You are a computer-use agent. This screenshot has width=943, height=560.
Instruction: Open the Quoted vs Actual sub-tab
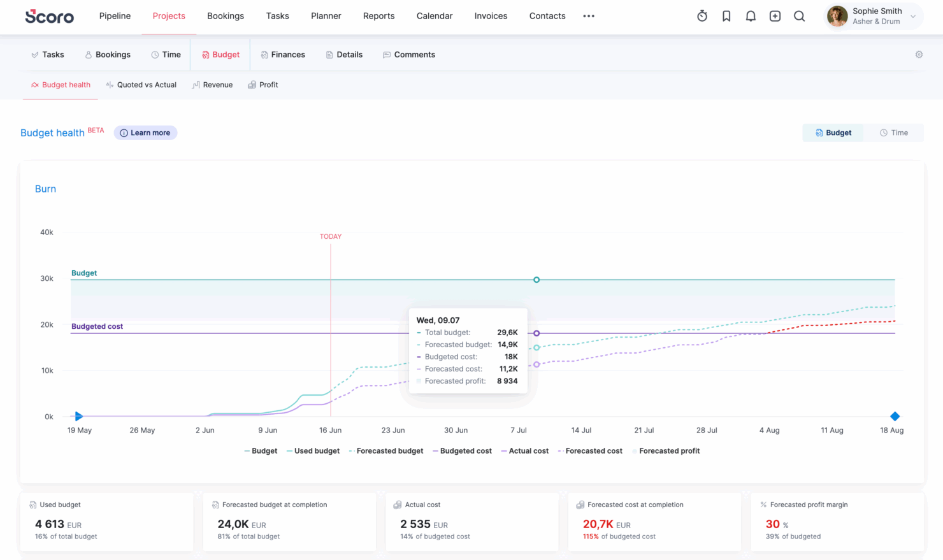coord(141,85)
